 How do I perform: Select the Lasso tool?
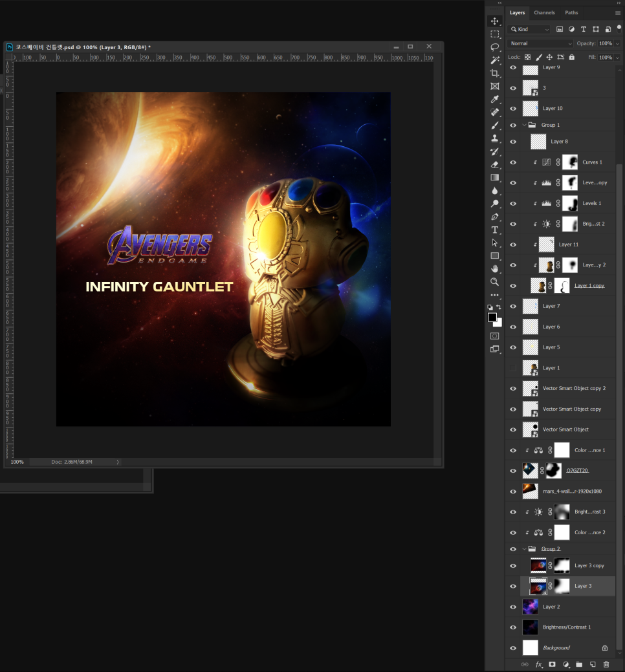[495, 47]
